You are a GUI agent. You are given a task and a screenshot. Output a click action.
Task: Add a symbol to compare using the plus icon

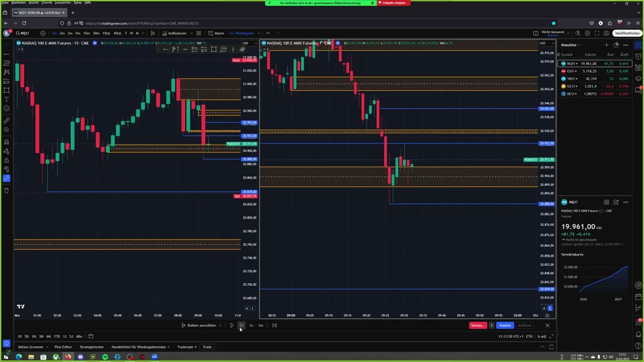(42, 33)
